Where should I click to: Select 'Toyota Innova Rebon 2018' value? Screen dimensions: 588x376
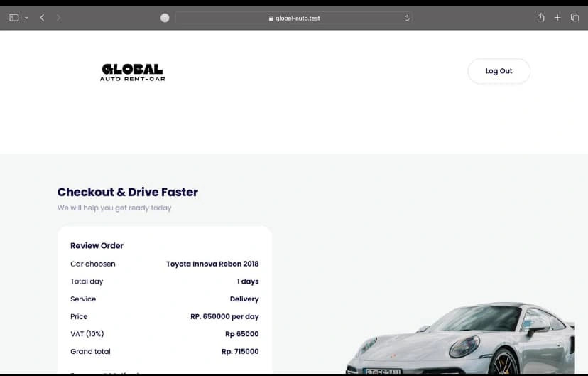(x=212, y=264)
